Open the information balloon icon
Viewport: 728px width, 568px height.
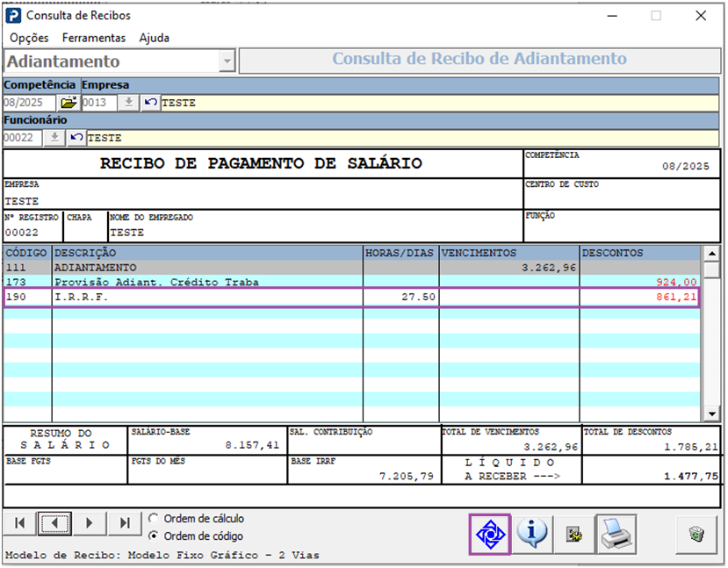coord(531,533)
